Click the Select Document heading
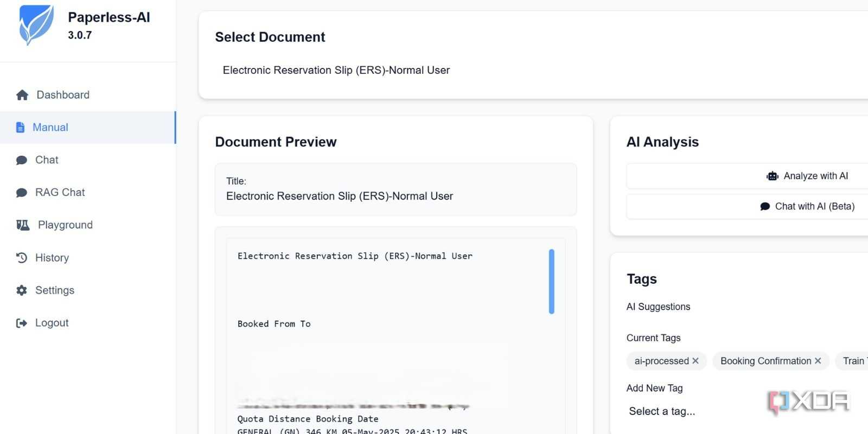This screenshot has width=868, height=434. click(270, 37)
